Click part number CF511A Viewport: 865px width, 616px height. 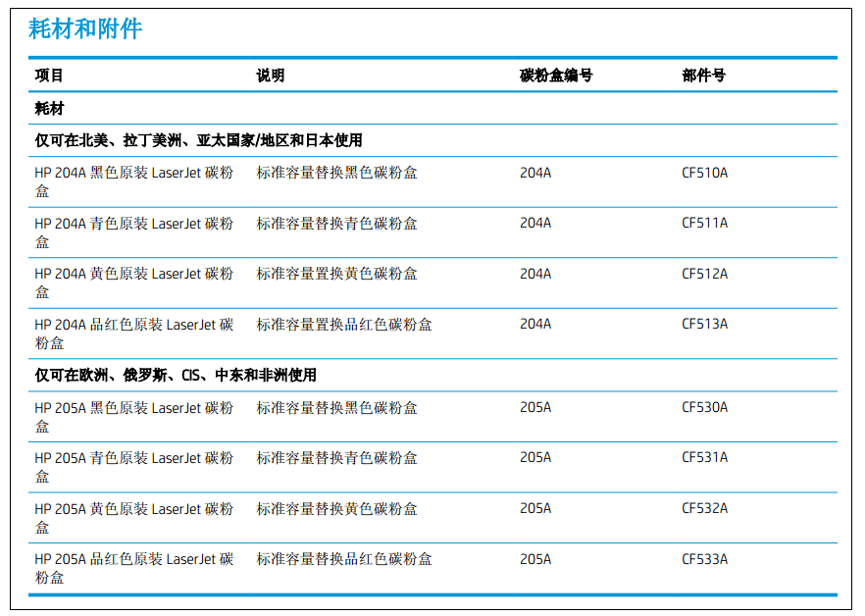[x=704, y=223]
